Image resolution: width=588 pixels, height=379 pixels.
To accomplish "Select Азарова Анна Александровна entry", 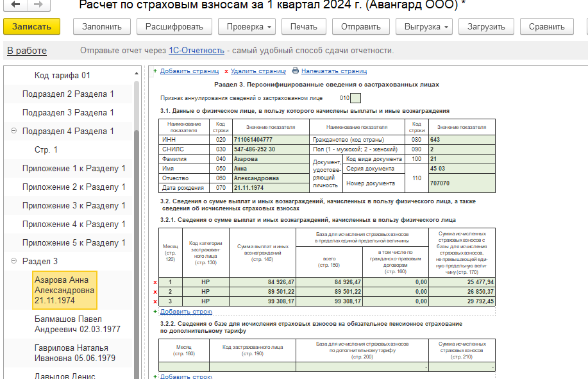I will (65, 290).
